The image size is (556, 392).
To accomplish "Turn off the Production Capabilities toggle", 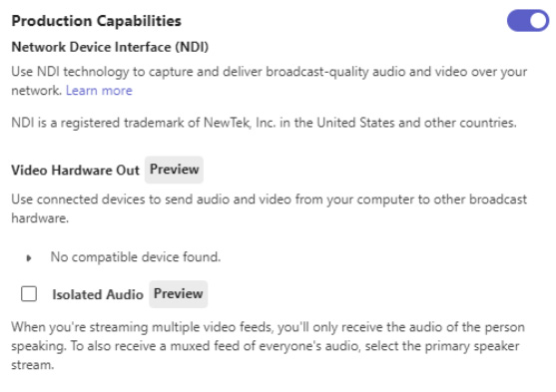I will tap(528, 21).
